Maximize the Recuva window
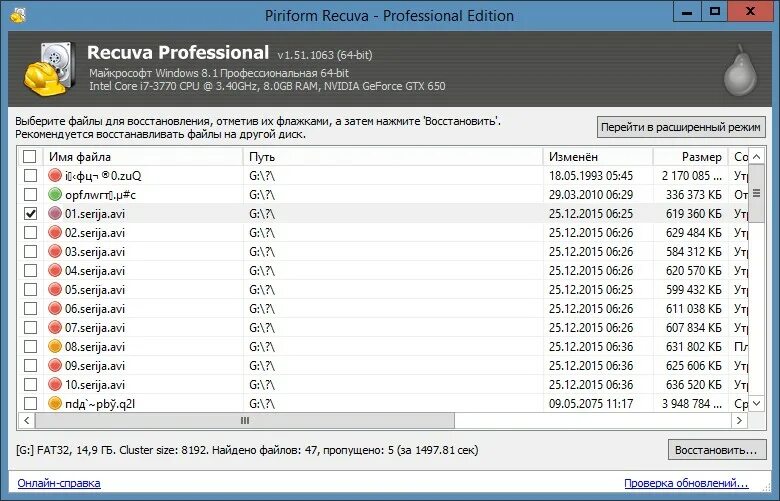Viewport: 780px width, 501px height. coord(715,11)
